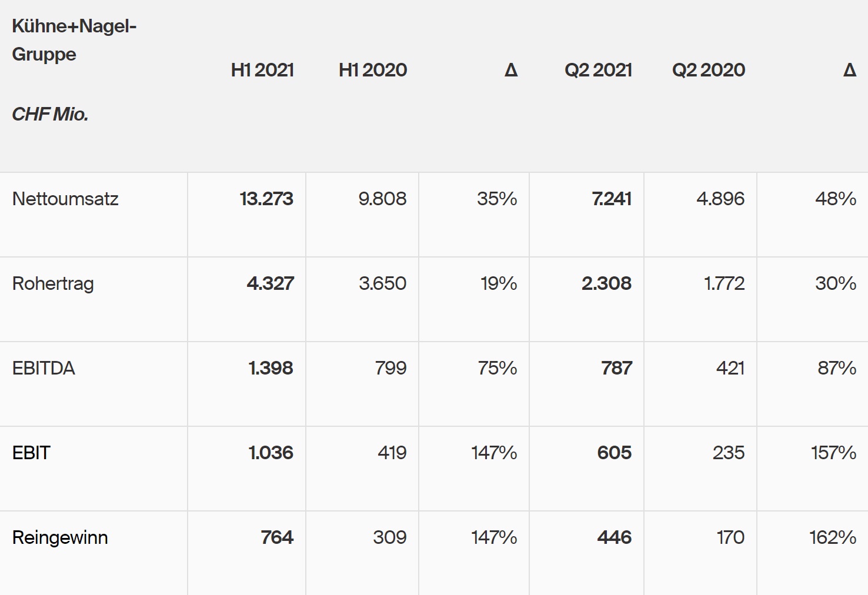Screen dimensions: 868x595
Task: Select the 147% change in the Reingewinn row
Action: [x=494, y=537]
